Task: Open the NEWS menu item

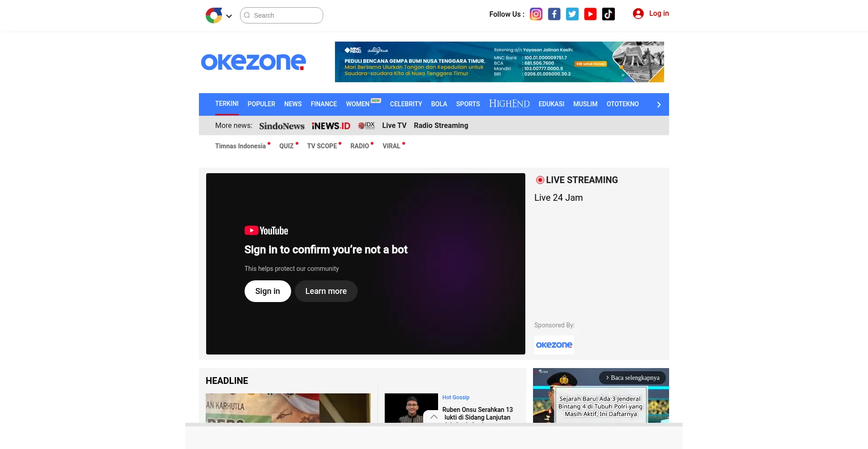Action: coord(293,104)
